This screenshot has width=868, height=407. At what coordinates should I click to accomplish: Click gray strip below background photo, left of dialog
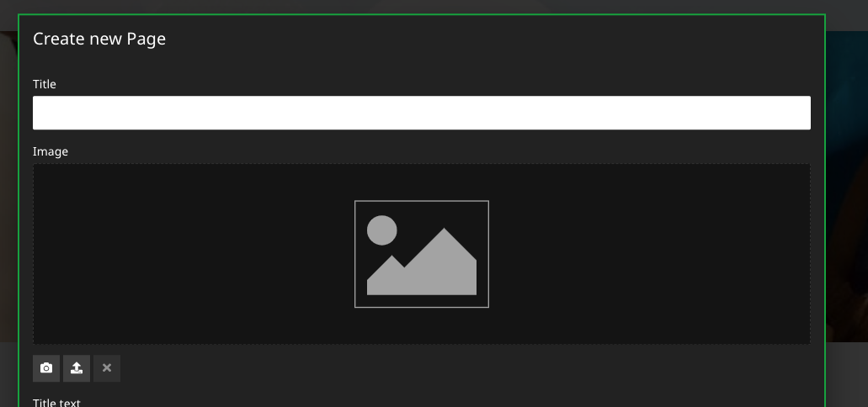click(8, 374)
